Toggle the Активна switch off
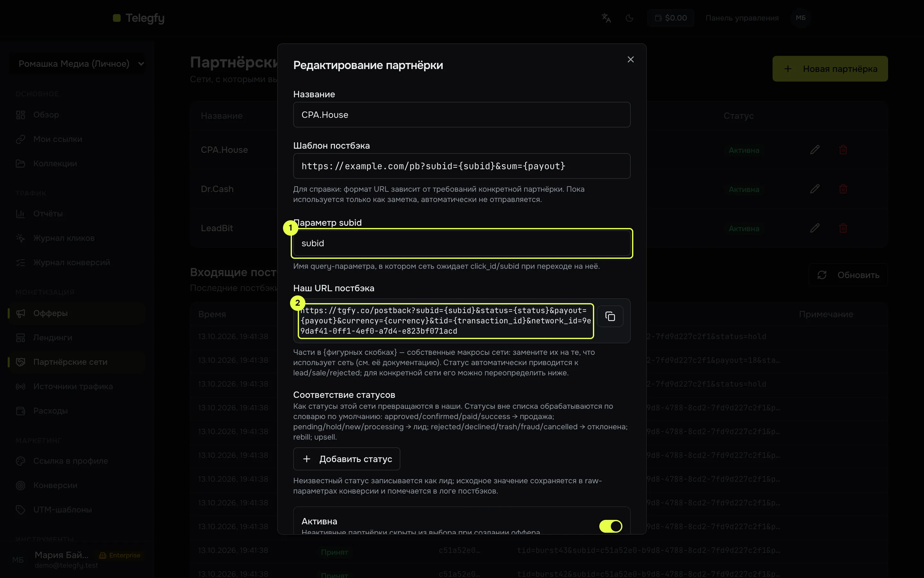The image size is (924, 578). [611, 526]
